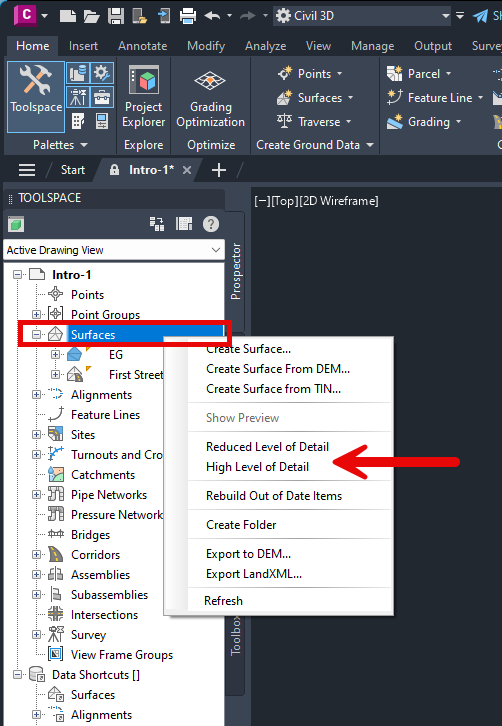Choose Rebuild Out of Date Items
The width and height of the screenshot is (502, 726).
coord(274,496)
